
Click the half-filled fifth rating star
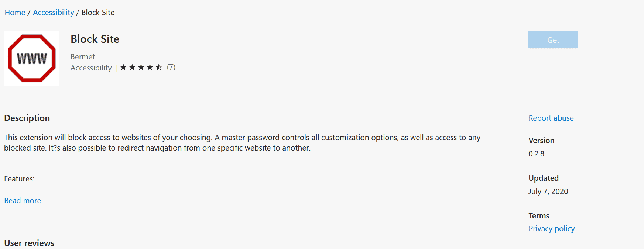click(x=159, y=67)
